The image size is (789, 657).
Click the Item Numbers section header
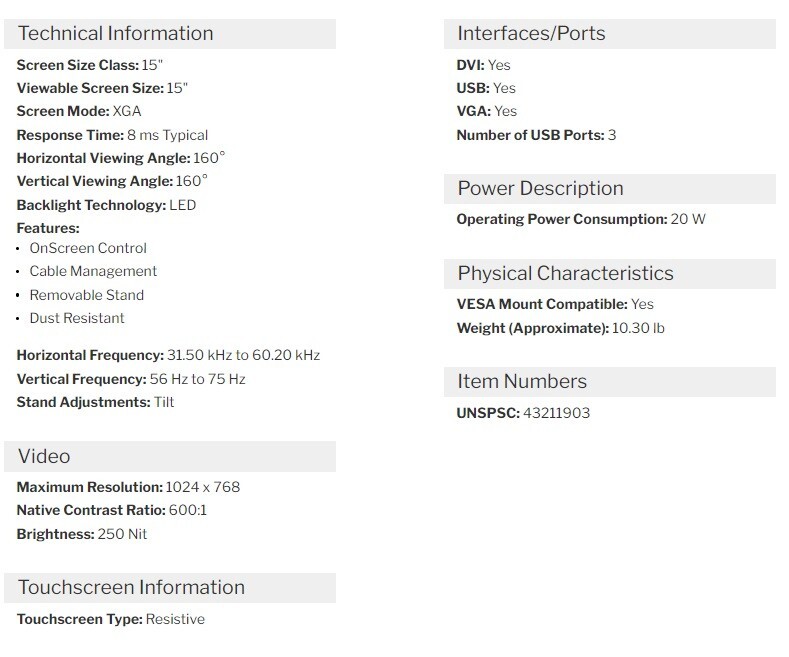tap(609, 382)
